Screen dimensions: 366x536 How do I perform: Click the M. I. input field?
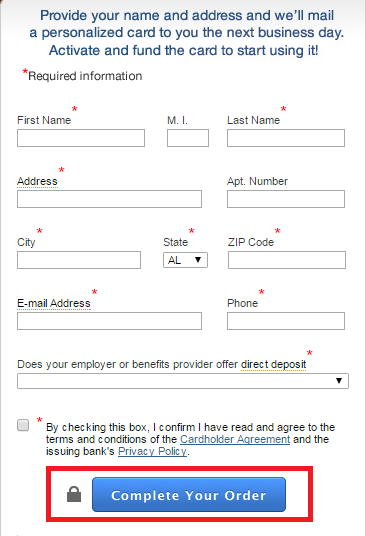[x=188, y=138]
